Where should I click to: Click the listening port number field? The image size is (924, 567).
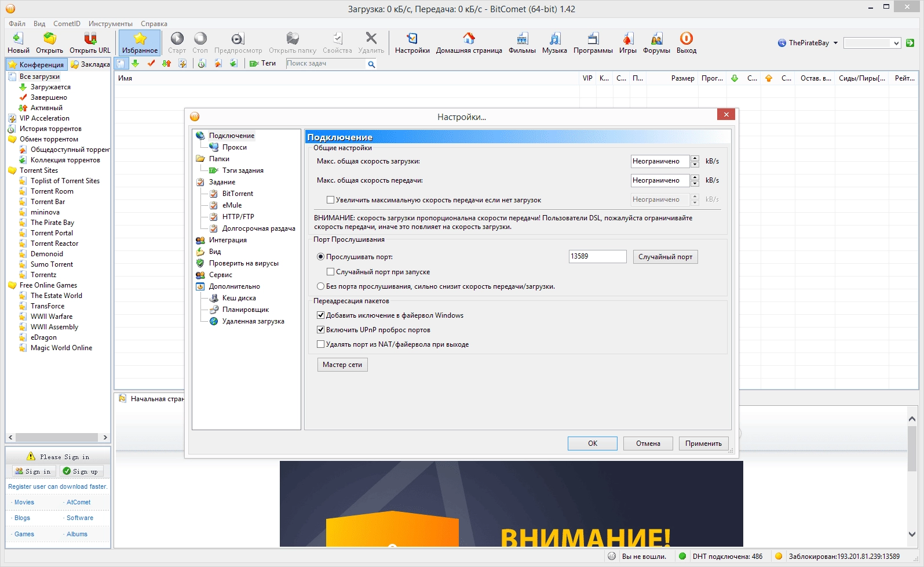597,256
